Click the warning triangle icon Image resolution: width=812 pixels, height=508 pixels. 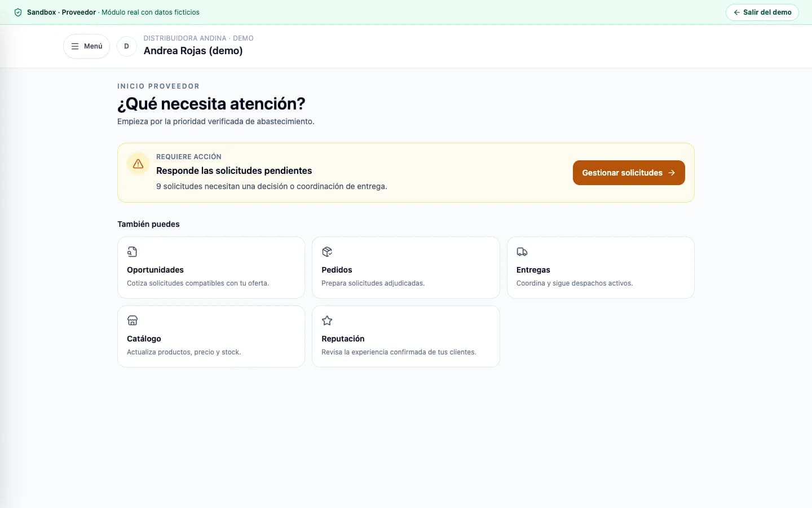click(x=138, y=164)
